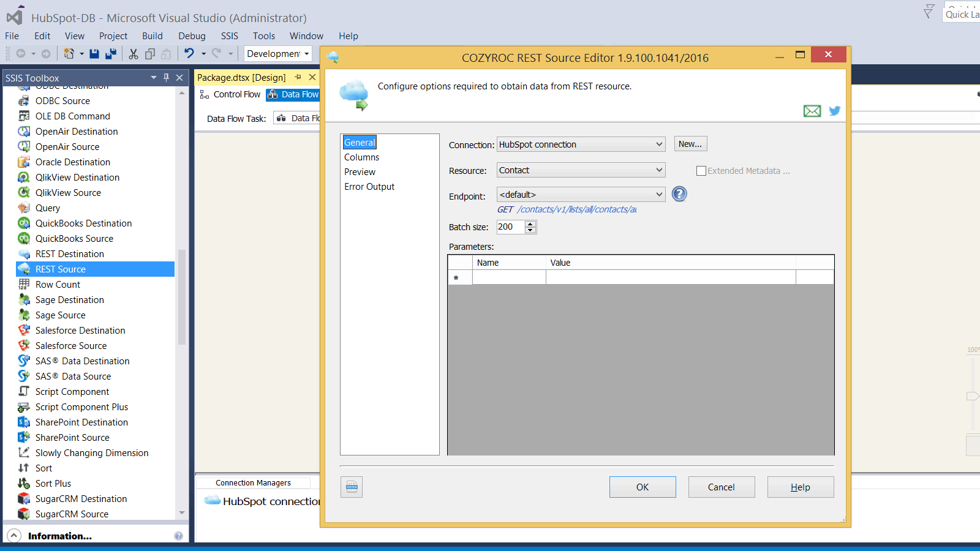
Task: Open the Project menu
Action: point(113,36)
